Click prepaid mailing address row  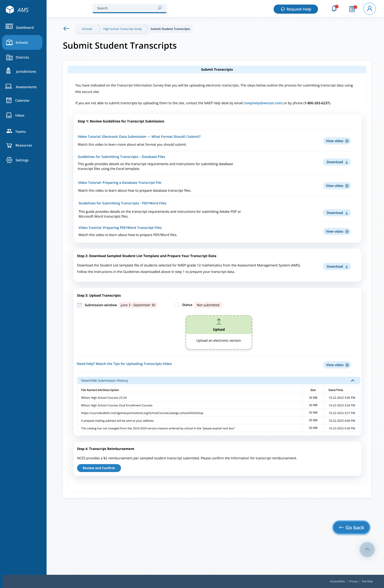click(219, 420)
